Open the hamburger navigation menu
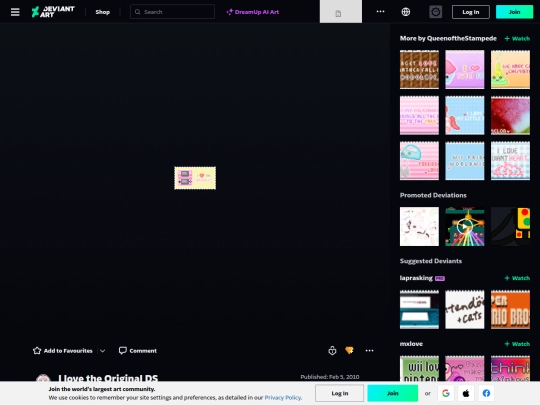 [15, 12]
